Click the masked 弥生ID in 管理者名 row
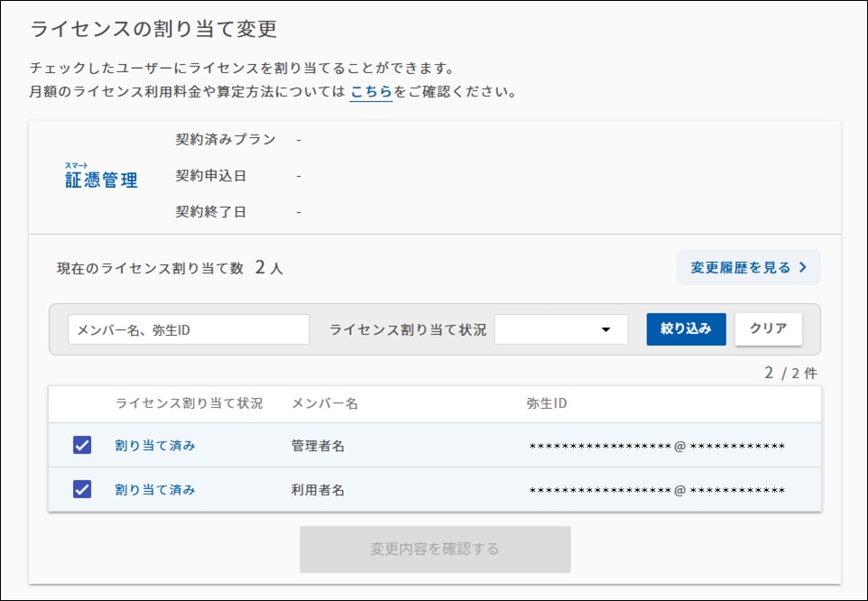 656,446
